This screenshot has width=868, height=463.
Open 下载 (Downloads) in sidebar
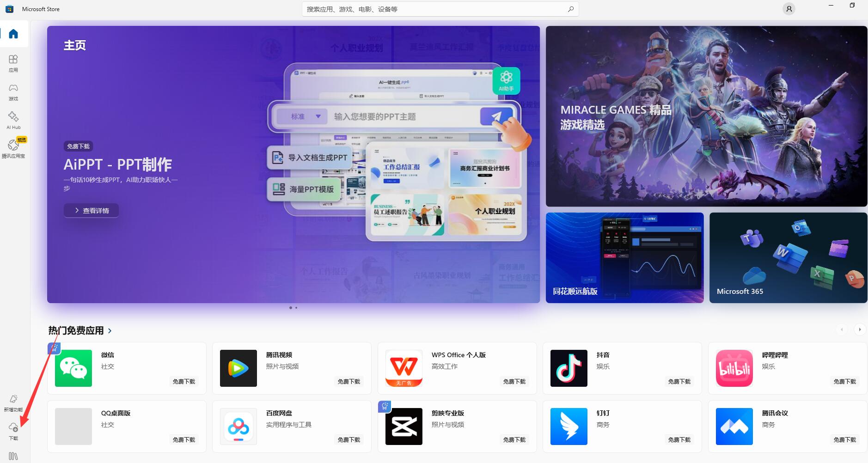[x=13, y=431]
